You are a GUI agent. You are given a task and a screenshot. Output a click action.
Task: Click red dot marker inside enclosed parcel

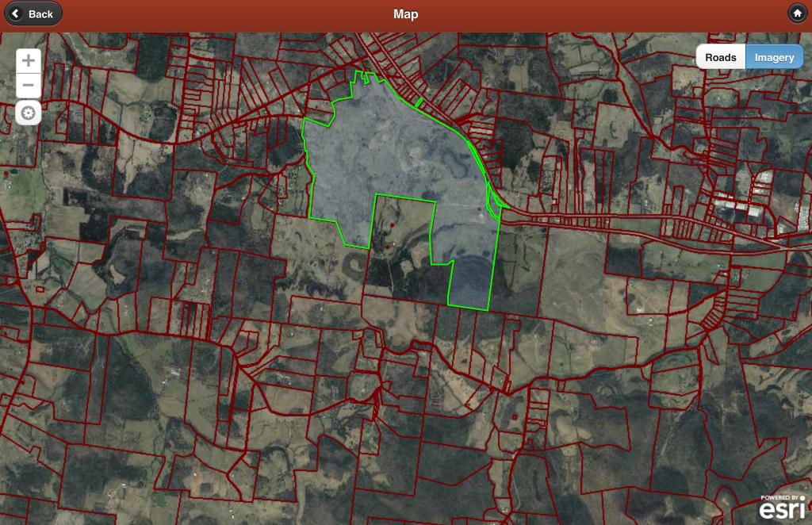click(392, 226)
